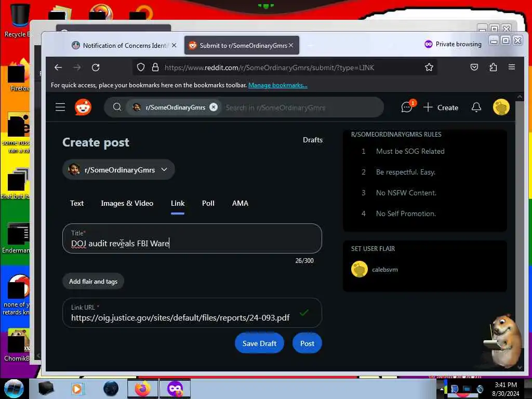
Task: Click the Save Draft button
Action: pyautogui.click(x=259, y=343)
